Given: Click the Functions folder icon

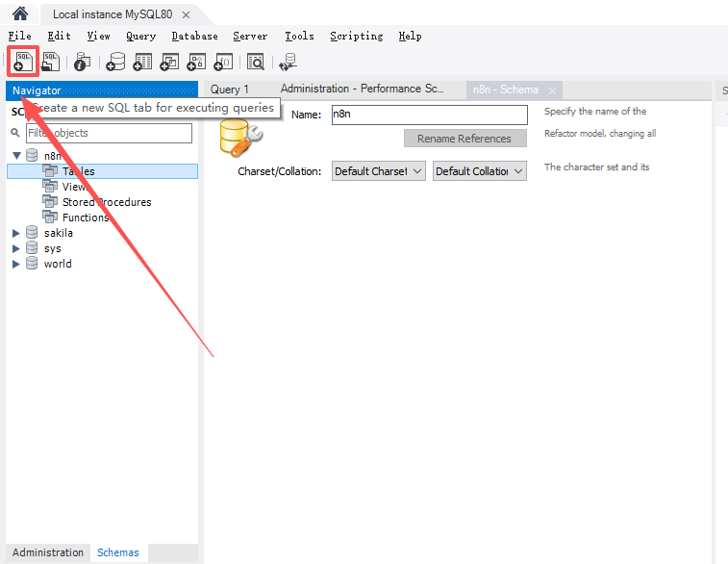Looking at the screenshot, I should pyautogui.click(x=50, y=217).
